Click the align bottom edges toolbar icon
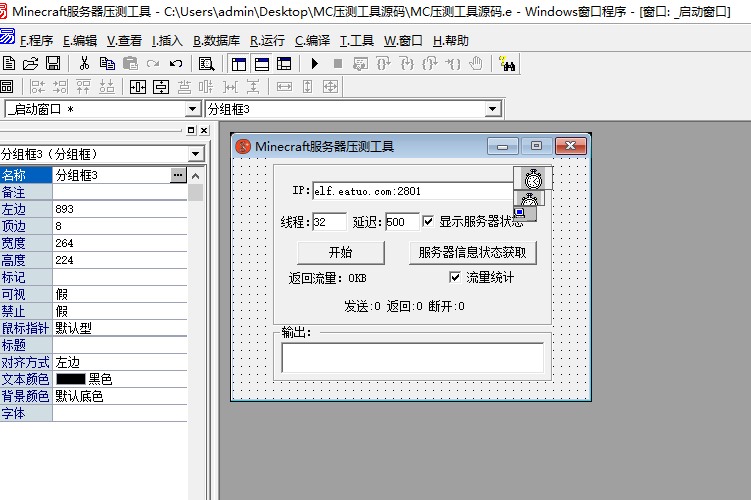This screenshot has height=500, width=751. coord(106,87)
